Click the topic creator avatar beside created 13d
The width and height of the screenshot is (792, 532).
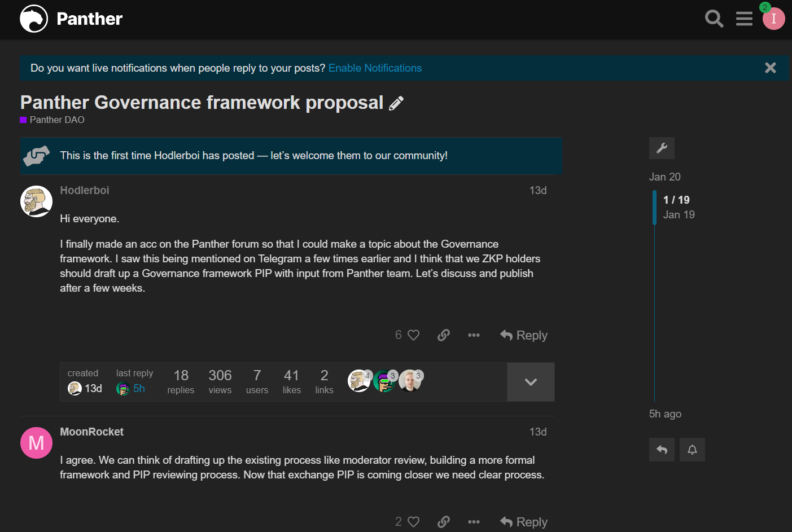75,388
